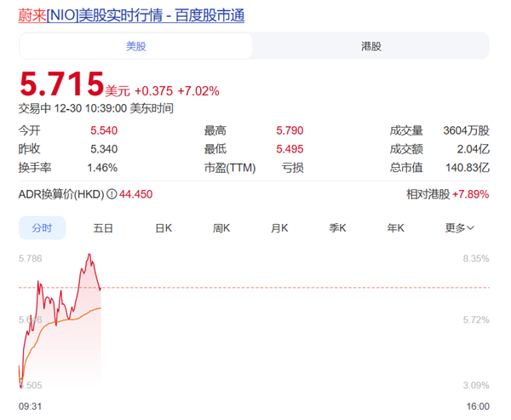Select the 年K chart tab
Screen dimensions: 511x420
[395, 228]
